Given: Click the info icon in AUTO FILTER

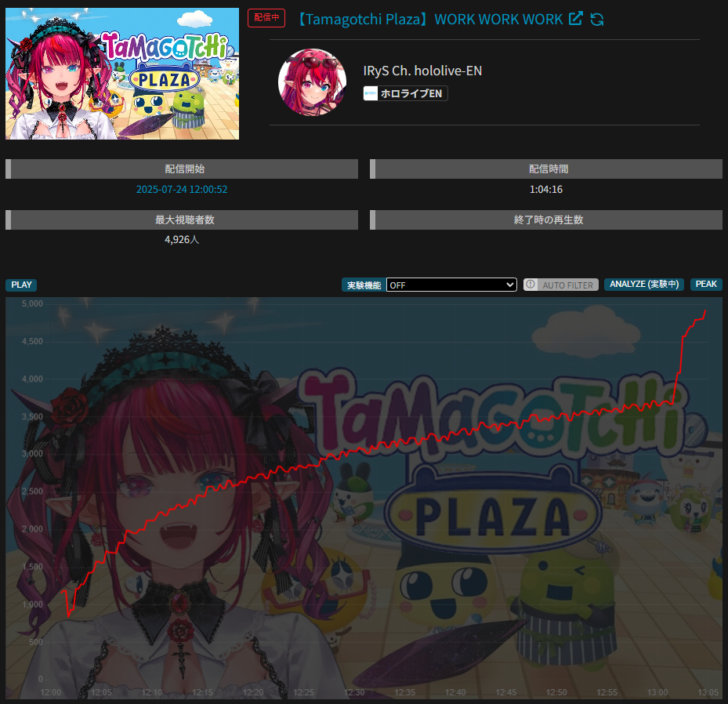Looking at the screenshot, I should click(531, 285).
